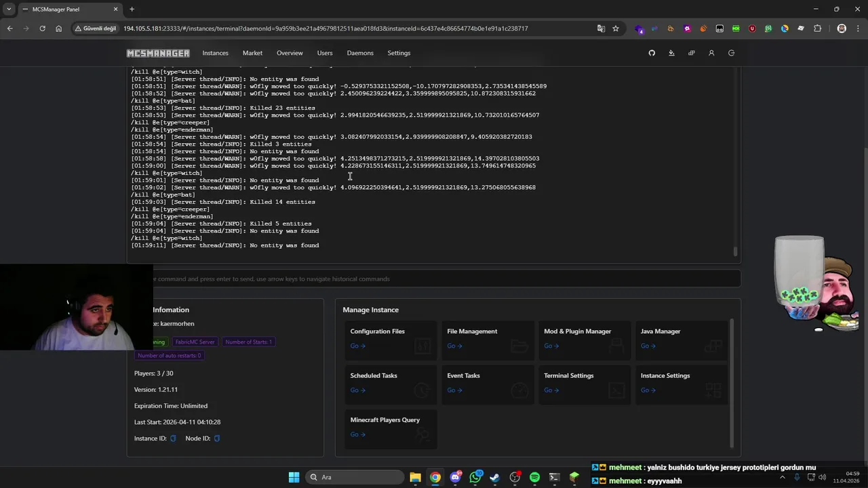Open the Windows Start menu
The image size is (868, 488).
pos(294,477)
